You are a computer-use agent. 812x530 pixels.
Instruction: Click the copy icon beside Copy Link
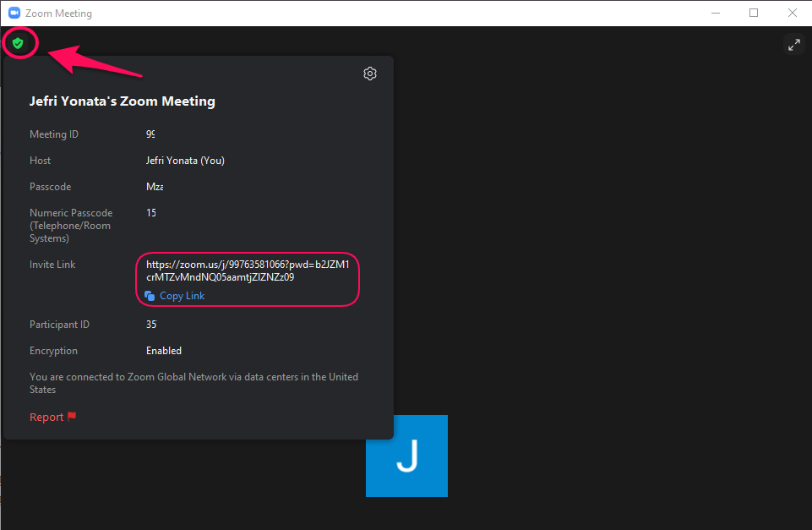pos(150,296)
